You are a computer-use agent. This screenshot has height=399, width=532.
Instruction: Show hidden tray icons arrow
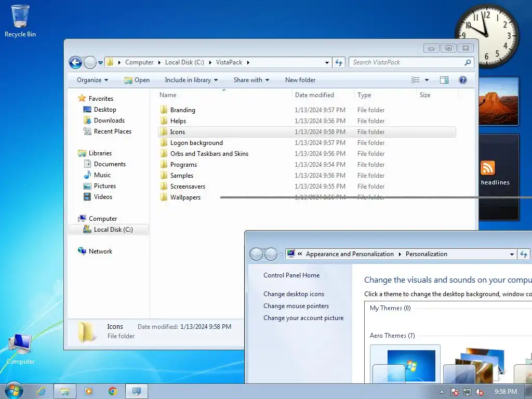tap(442, 392)
